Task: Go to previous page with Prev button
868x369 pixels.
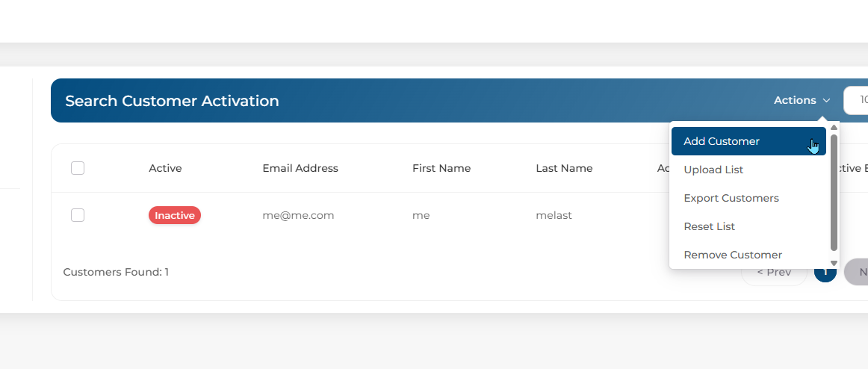Action: point(773,273)
